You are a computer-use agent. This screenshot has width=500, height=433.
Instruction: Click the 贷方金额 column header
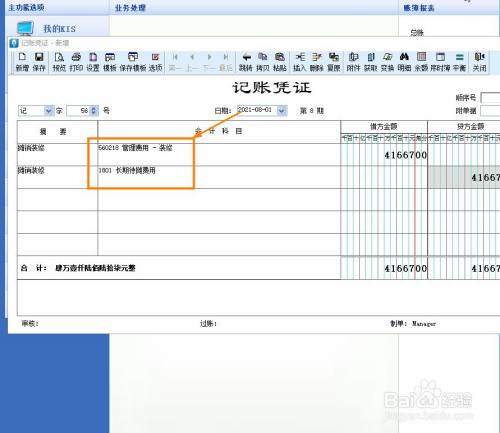pyautogui.click(x=470, y=127)
